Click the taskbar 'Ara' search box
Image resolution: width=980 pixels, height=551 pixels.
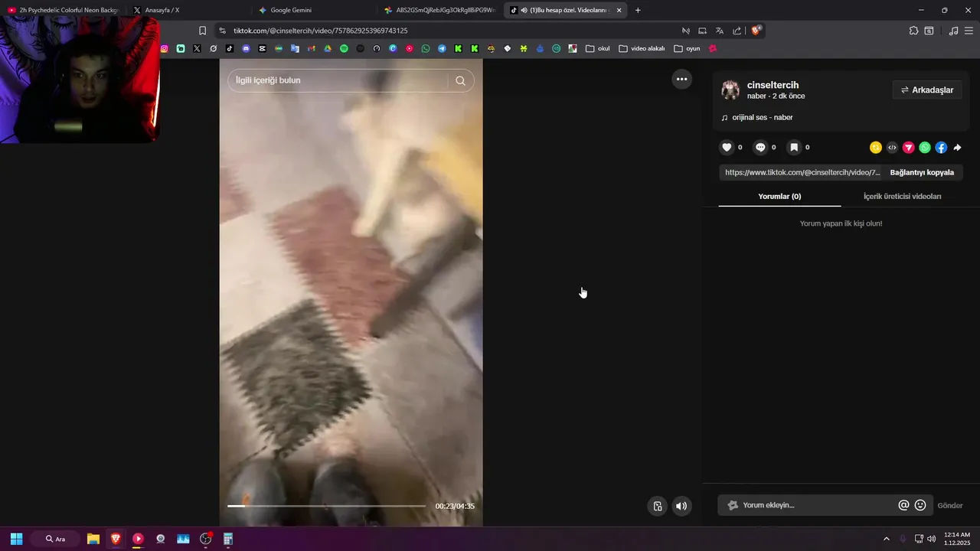click(x=55, y=539)
